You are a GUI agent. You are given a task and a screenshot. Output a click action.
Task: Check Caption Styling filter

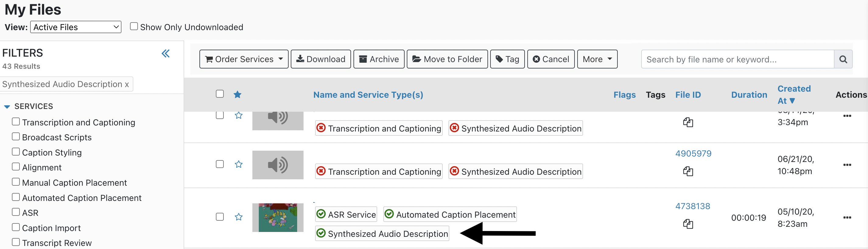(16, 151)
